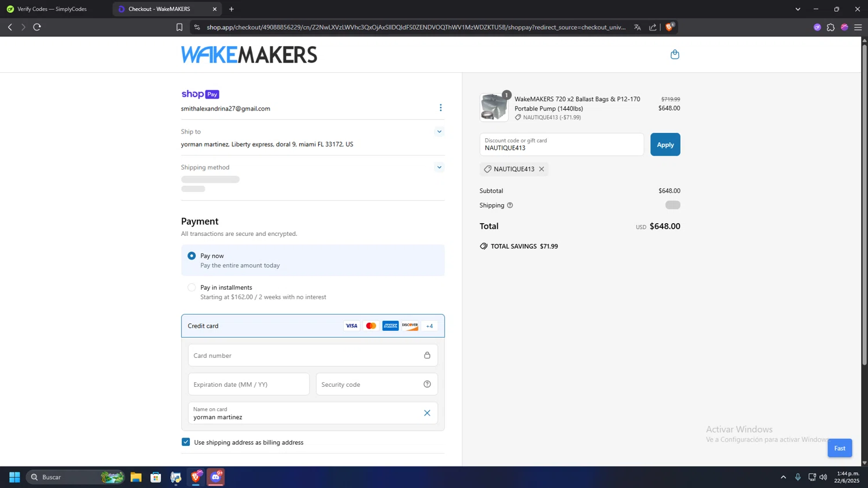Click the security code help icon

click(x=427, y=384)
